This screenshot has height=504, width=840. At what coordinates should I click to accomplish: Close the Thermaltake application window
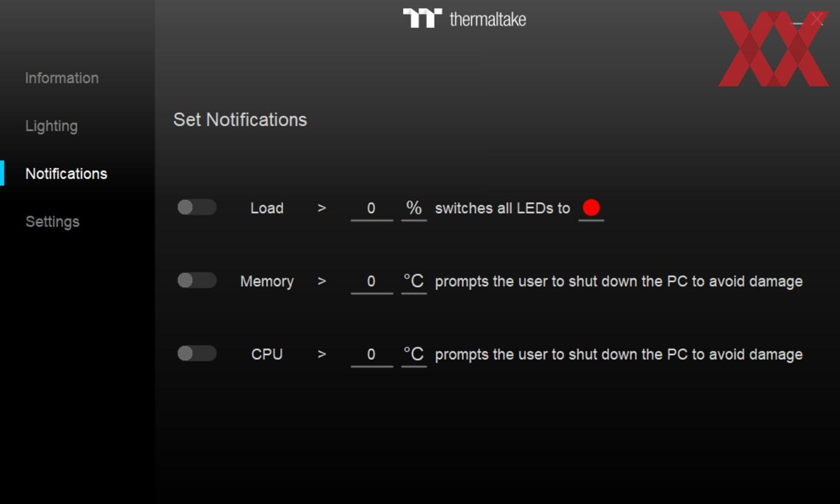coord(818,19)
